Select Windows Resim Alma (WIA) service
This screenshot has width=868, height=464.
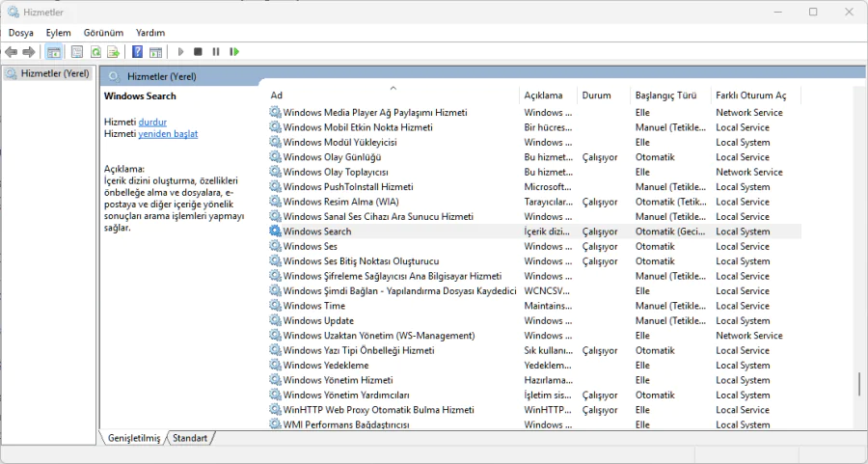coord(341,203)
